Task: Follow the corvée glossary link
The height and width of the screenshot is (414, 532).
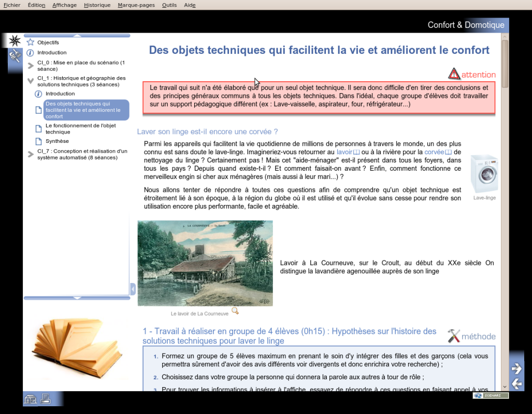Action: pos(438,152)
